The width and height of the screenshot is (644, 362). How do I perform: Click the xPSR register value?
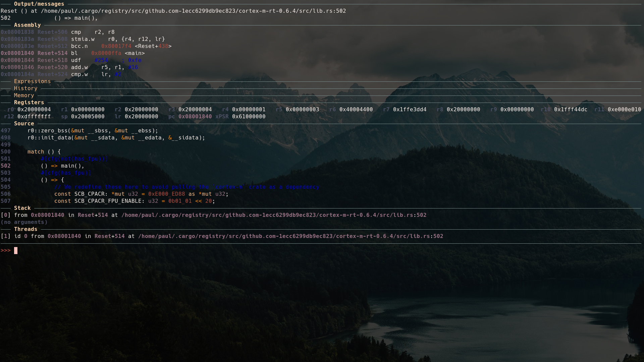(x=249, y=117)
